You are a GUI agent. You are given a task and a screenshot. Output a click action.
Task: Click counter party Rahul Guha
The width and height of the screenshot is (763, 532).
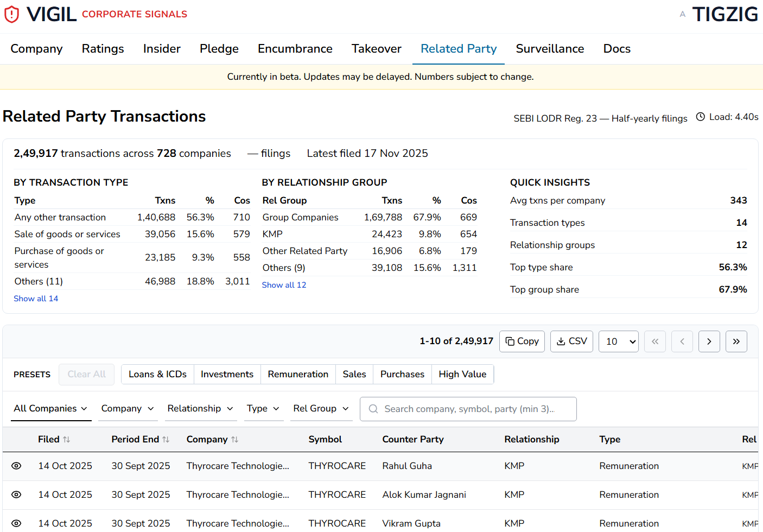click(x=407, y=466)
